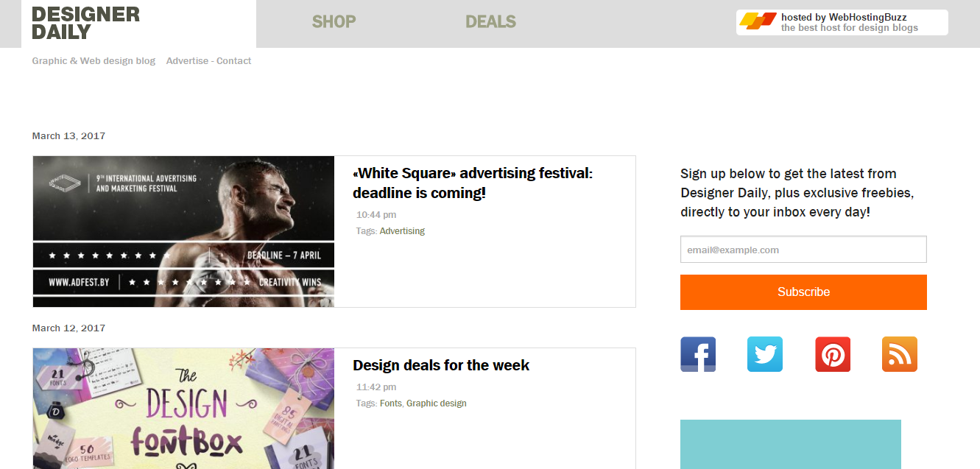Screen dimensions: 980x469
Task: Click the teal sidebar banner block
Action: pos(790,444)
